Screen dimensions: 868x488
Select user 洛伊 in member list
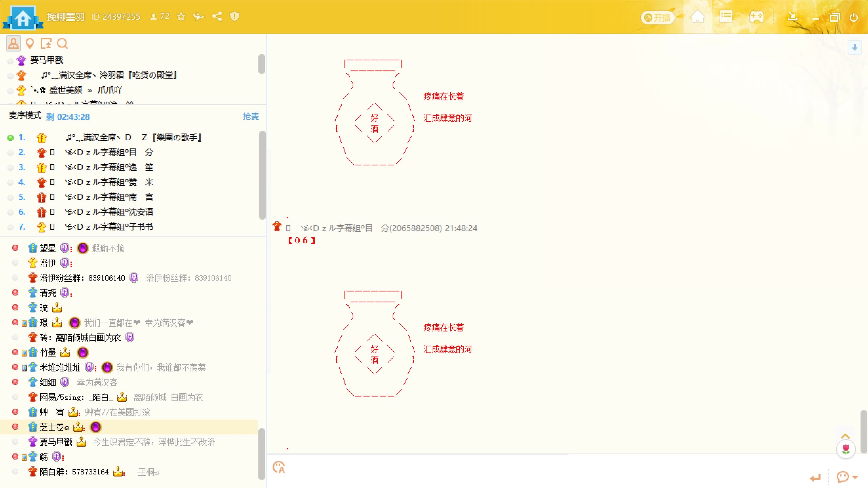point(129,263)
